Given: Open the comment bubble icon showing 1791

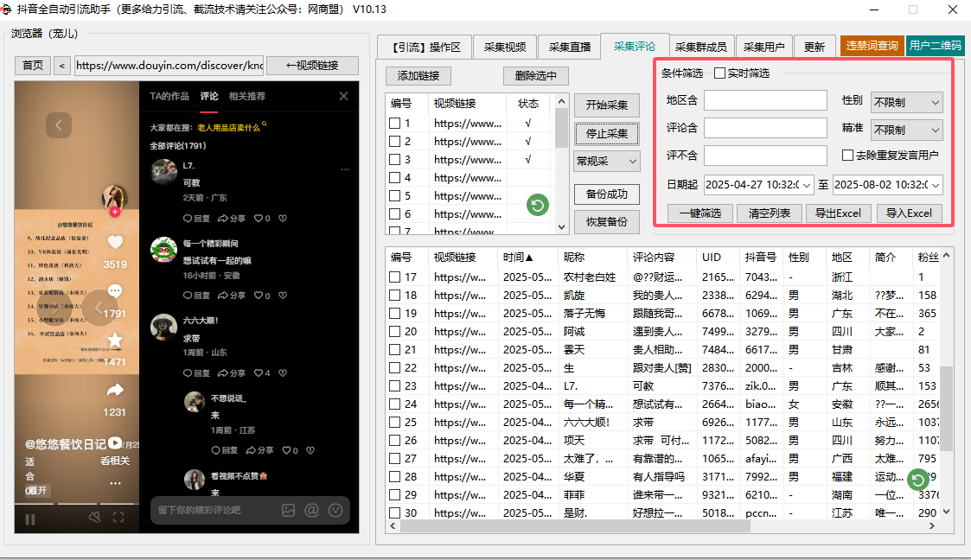Looking at the screenshot, I should point(115,291).
